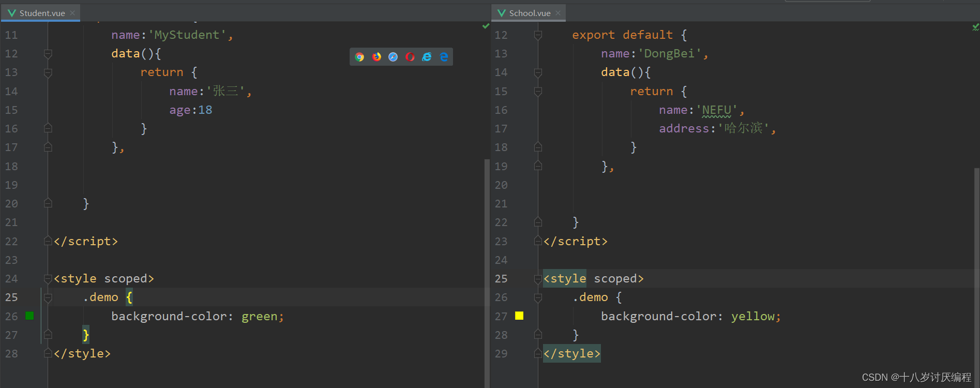
Task: Fold marker at Student.vue line 20 brace
Action: 48,203
